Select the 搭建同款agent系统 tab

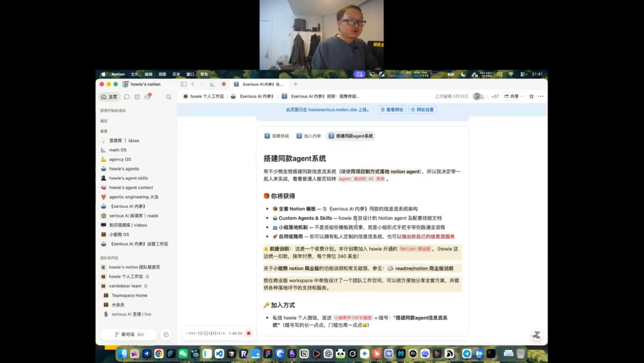click(x=351, y=136)
